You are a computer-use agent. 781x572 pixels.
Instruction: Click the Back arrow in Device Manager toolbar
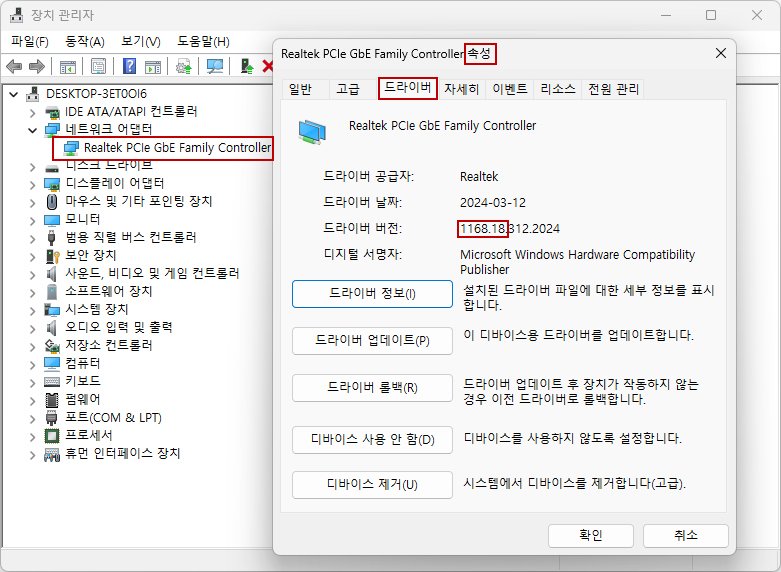[x=14, y=66]
